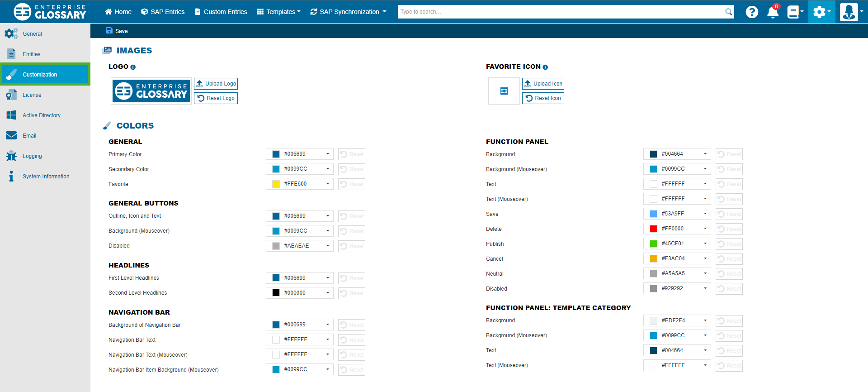Click the info icon next to LOGO
The height and width of the screenshot is (392, 868).
(x=133, y=67)
